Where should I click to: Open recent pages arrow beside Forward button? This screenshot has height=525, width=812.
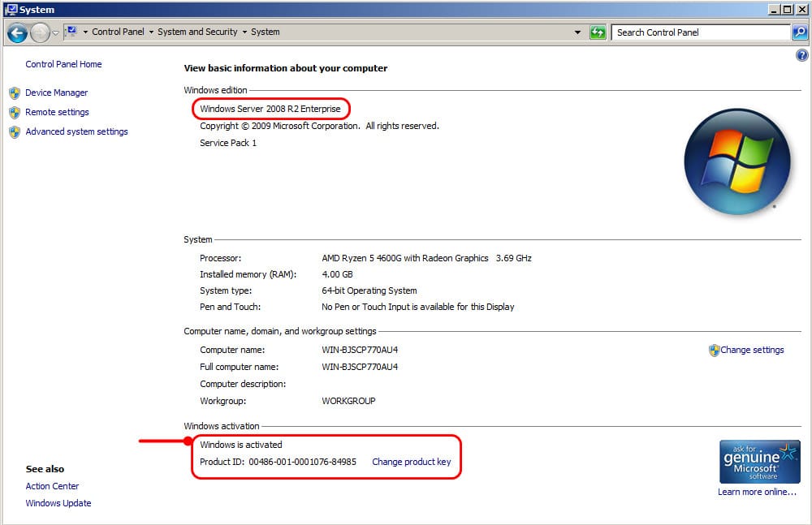(x=55, y=33)
